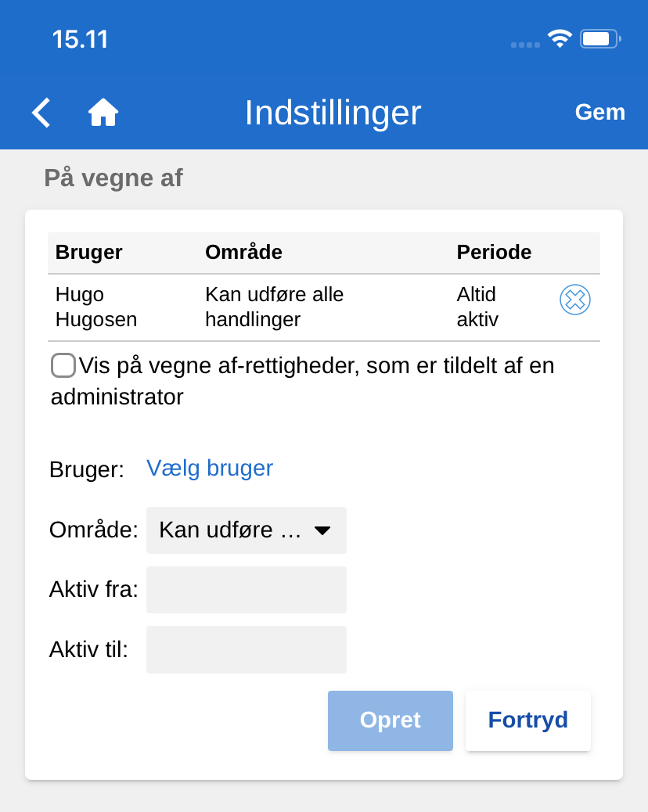648x812 pixels.
Task: Save settings with Gem
Action: (599, 113)
